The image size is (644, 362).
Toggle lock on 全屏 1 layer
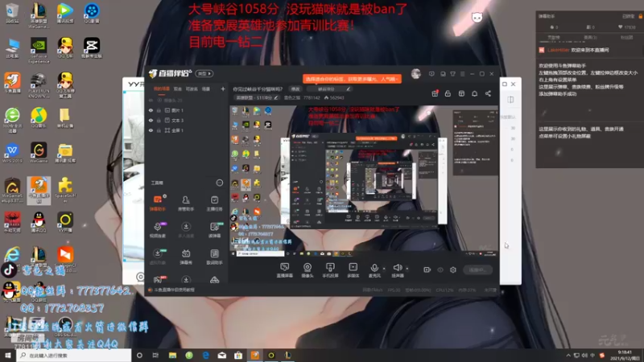coord(159,130)
